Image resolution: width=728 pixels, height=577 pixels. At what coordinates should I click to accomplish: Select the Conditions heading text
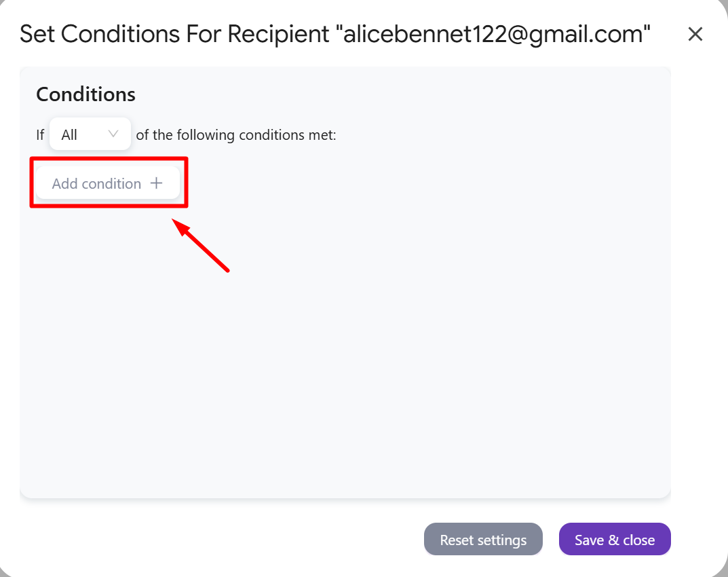click(x=86, y=94)
